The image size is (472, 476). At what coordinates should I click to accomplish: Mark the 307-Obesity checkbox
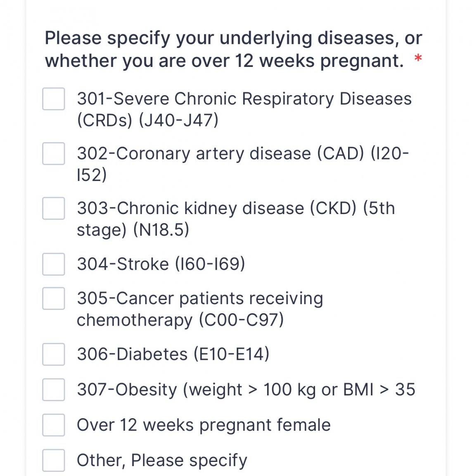click(x=53, y=390)
